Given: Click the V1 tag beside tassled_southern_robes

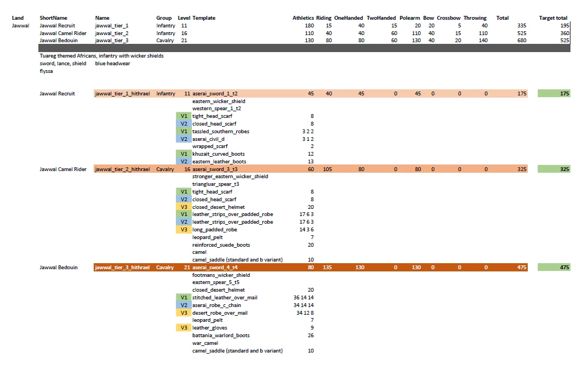Looking at the screenshot, I should click(184, 132).
